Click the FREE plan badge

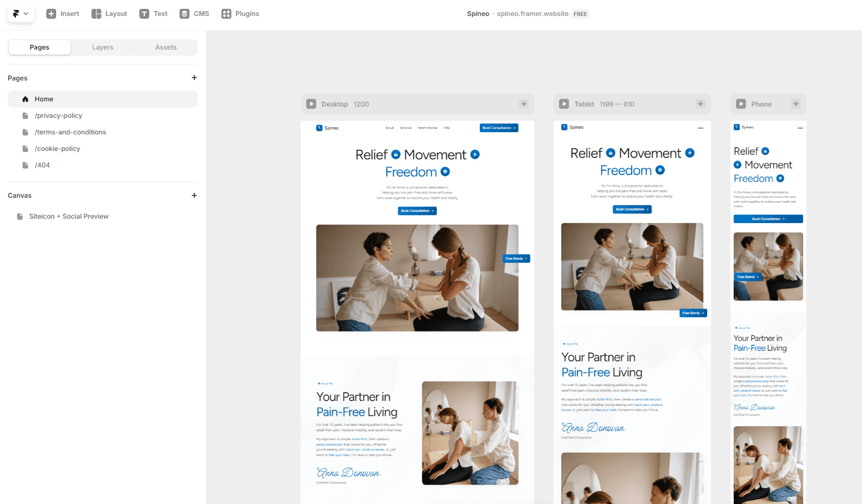pos(581,14)
